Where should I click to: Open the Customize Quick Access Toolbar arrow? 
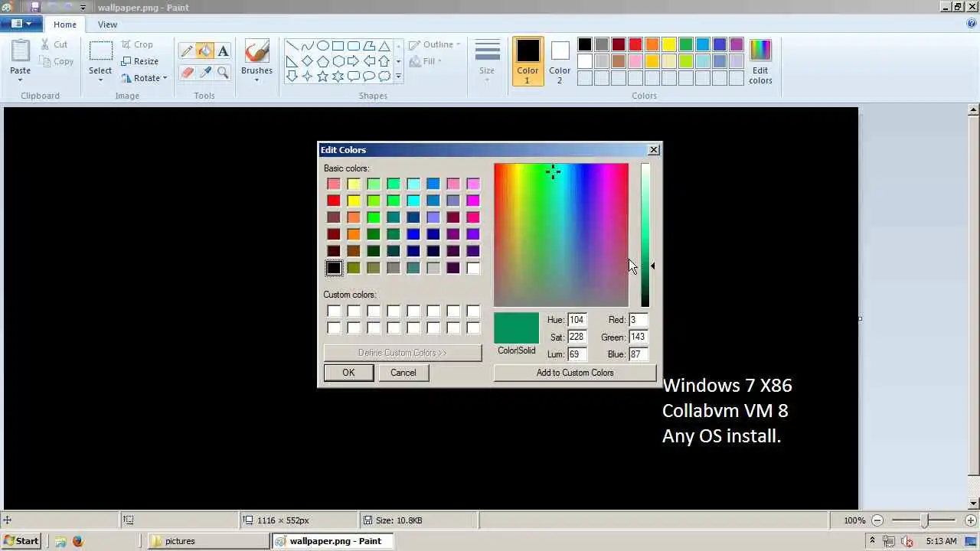tap(83, 8)
